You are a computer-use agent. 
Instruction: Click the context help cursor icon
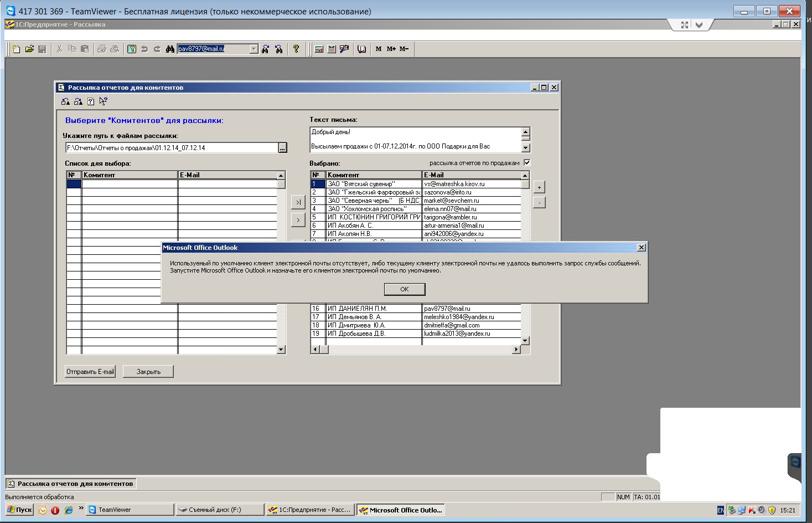[x=104, y=101]
